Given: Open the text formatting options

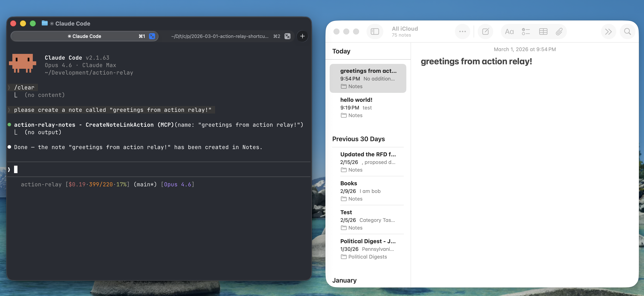Looking at the screenshot, I should pos(509,32).
